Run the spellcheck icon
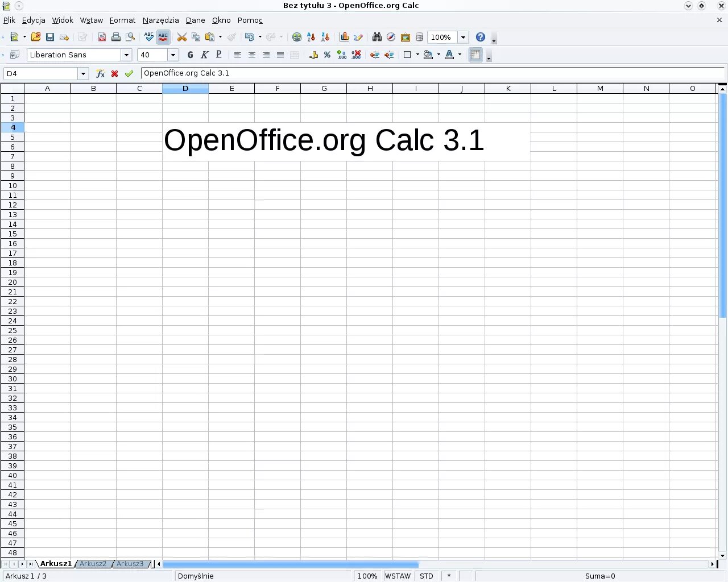 point(149,37)
